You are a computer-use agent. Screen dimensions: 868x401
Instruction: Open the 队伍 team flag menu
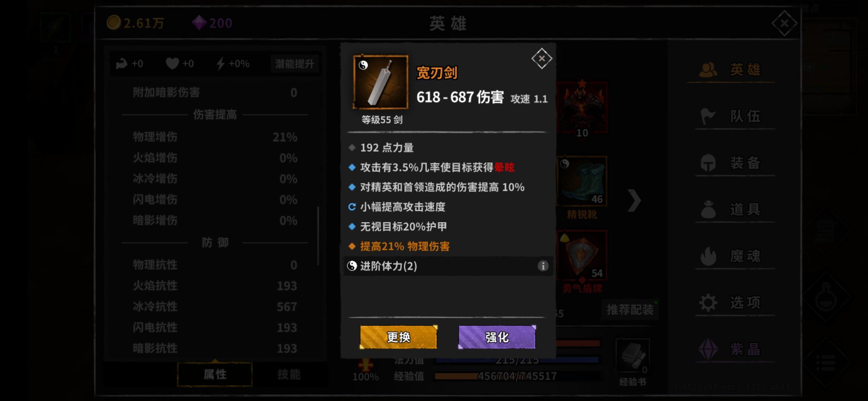pyautogui.click(x=731, y=117)
